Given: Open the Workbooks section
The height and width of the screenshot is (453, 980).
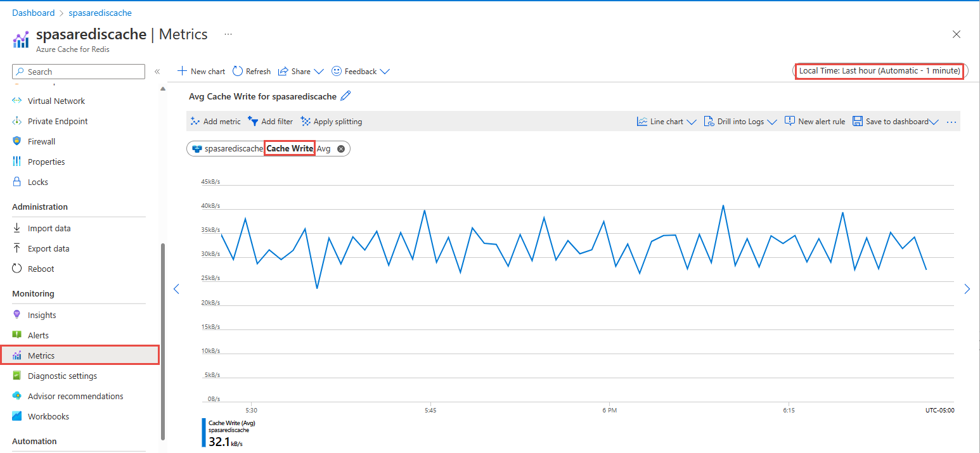Looking at the screenshot, I should (49, 416).
